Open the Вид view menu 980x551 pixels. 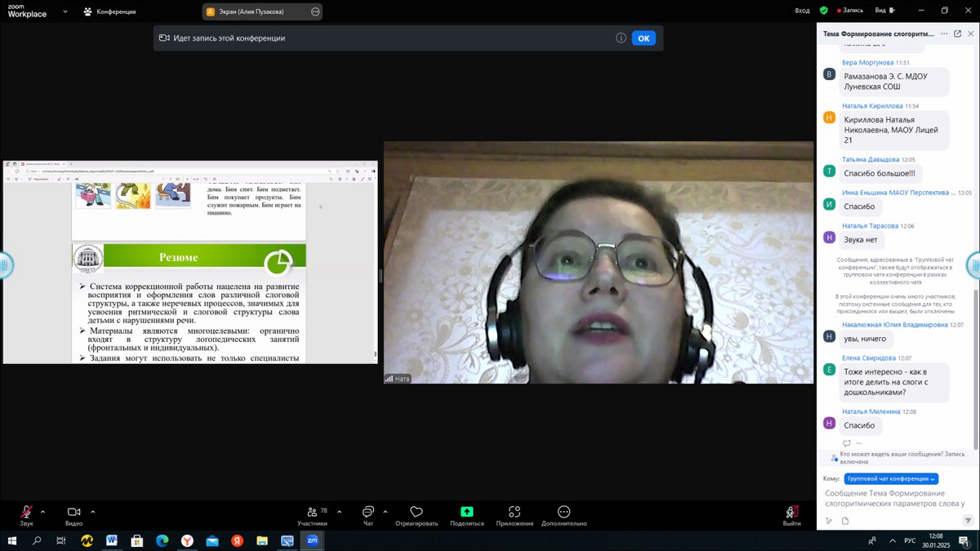[884, 11]
